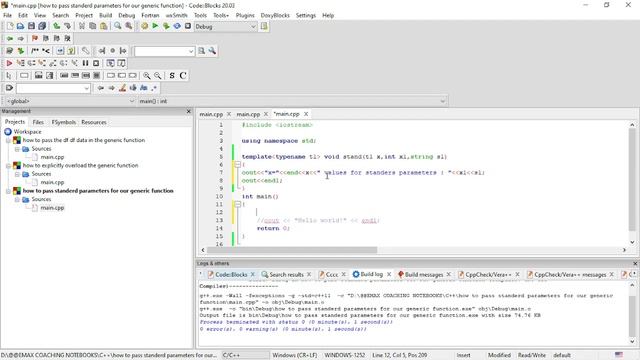Click the Stop debugger icon

click(96, 63)
